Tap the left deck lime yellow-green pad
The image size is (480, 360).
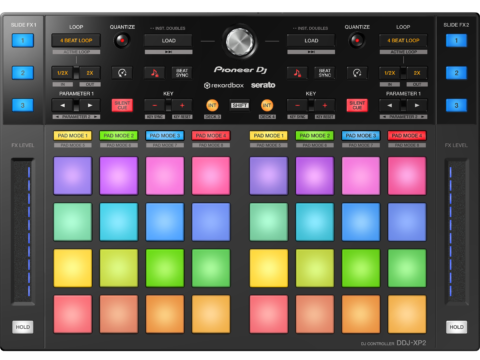[119, 268]
